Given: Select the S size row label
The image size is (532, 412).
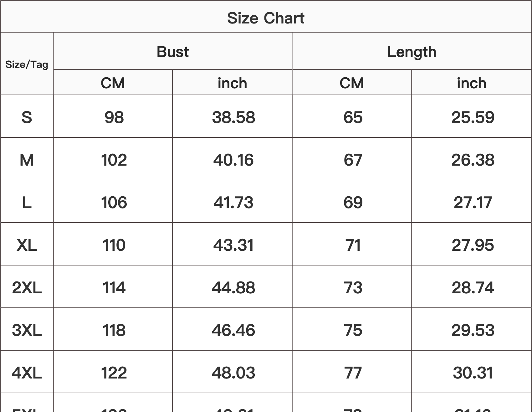Looking at the screenshot, I should pyautogui.click(x=27, y=117).
